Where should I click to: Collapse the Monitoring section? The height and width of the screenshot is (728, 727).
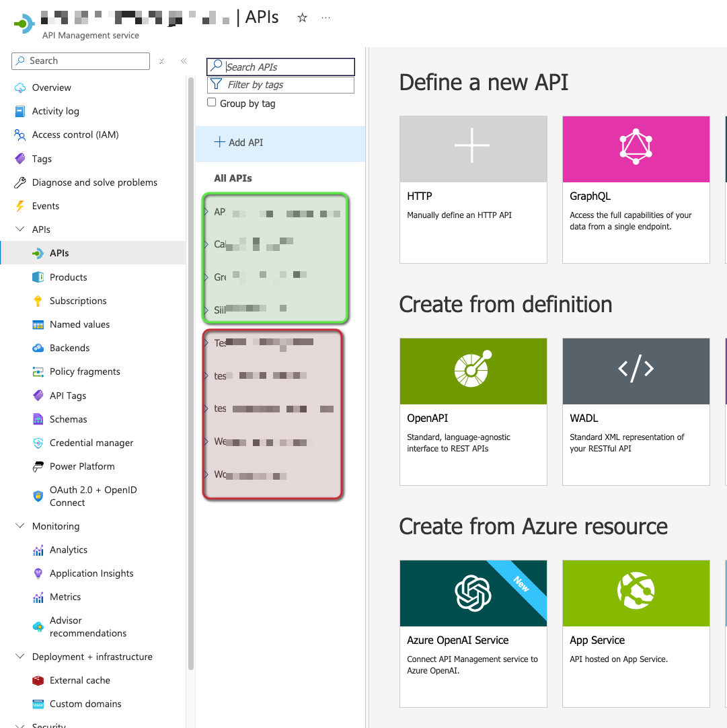click(x=22, y=525)
